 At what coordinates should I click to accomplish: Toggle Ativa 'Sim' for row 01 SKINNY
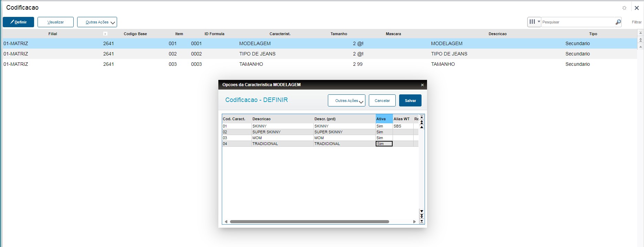[384, 126]
